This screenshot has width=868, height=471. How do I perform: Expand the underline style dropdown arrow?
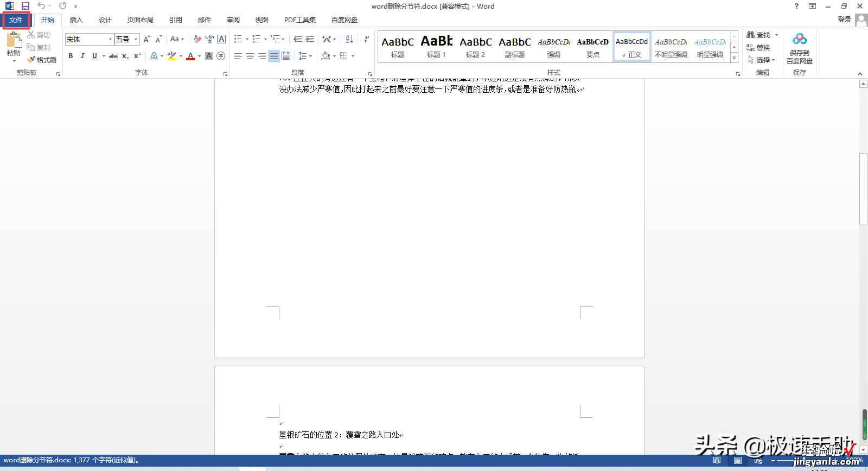[104, 56]
